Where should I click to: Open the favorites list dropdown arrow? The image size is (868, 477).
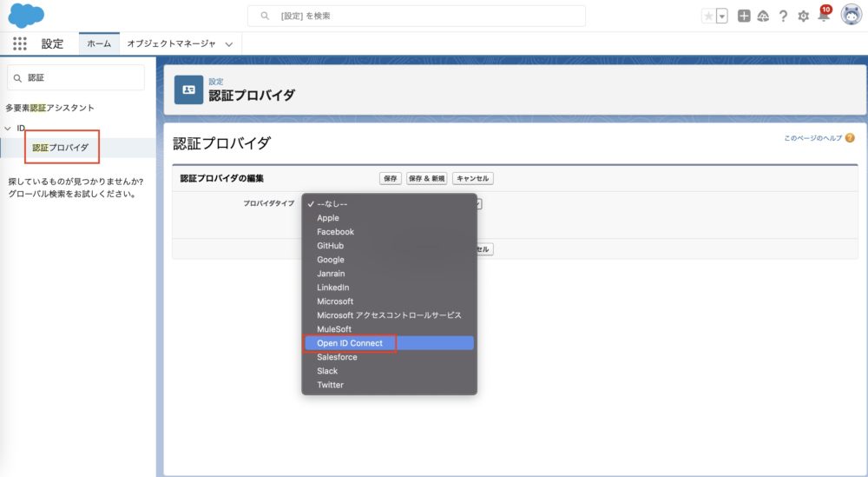[x=722, y=16]
